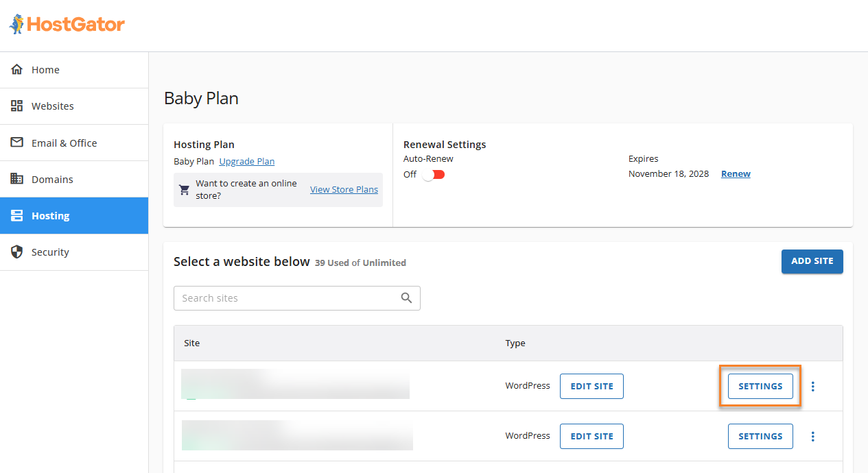Click the WordPress type in second row
The image size is (868, 473).
(528, 435)
